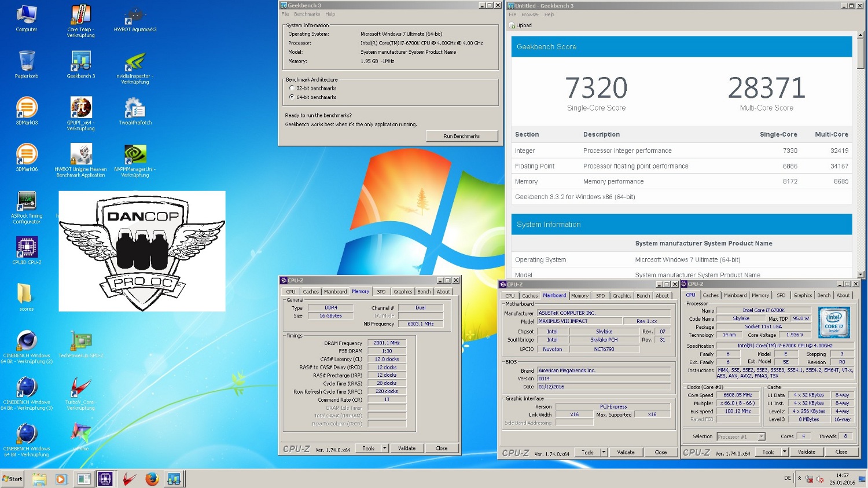
Task: Switch to CPU-Z taskbar button
Action: (105, 479)
